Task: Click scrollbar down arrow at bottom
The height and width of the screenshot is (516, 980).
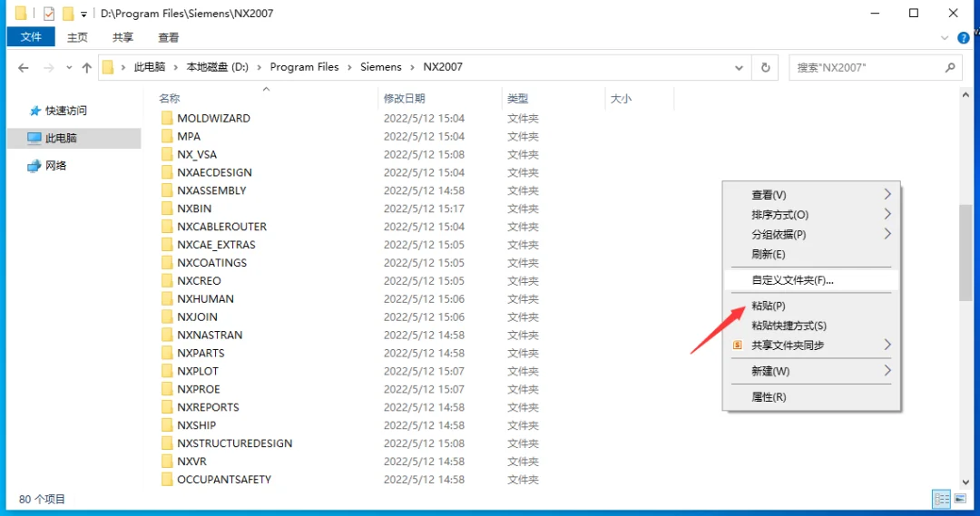Action: click(965, 482)
